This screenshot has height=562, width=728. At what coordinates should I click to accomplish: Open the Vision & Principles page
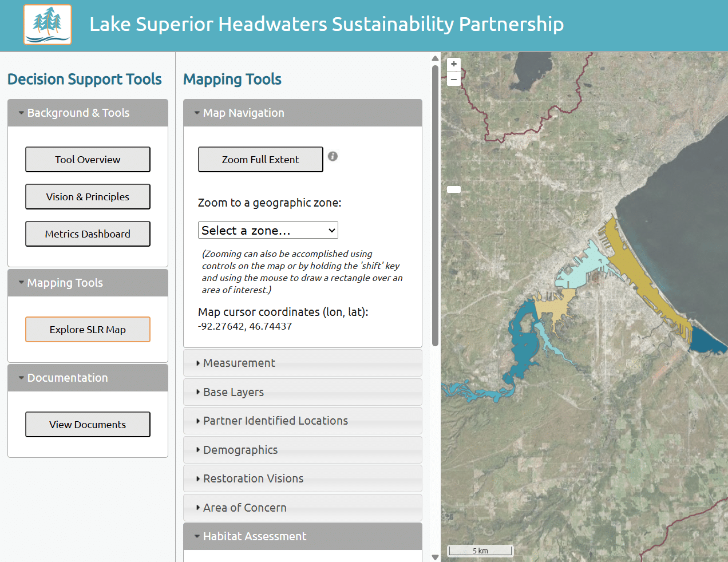click(x=88, y=196)
